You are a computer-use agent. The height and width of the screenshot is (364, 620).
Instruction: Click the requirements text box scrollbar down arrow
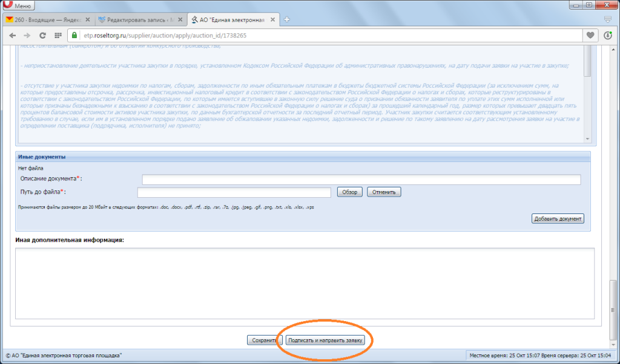[x=587, y=138]
